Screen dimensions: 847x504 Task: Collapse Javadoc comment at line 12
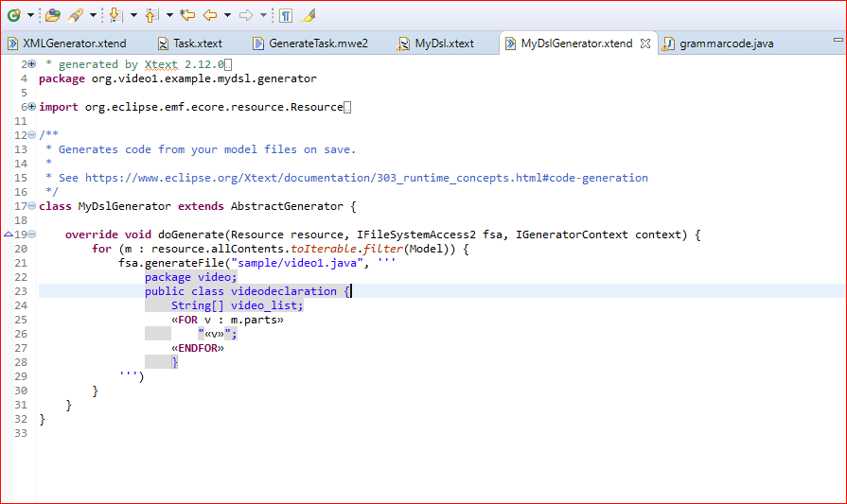(x=31, y=135)
